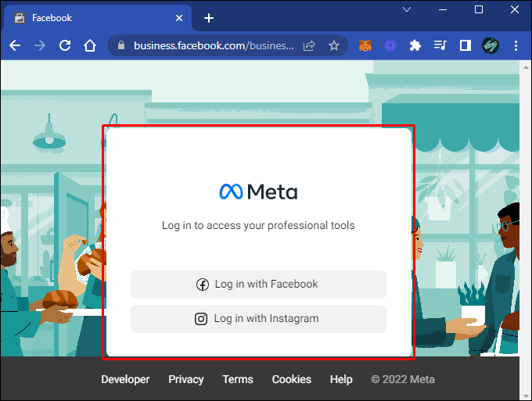Open the purple starburst extension

(x=390, y=45)
